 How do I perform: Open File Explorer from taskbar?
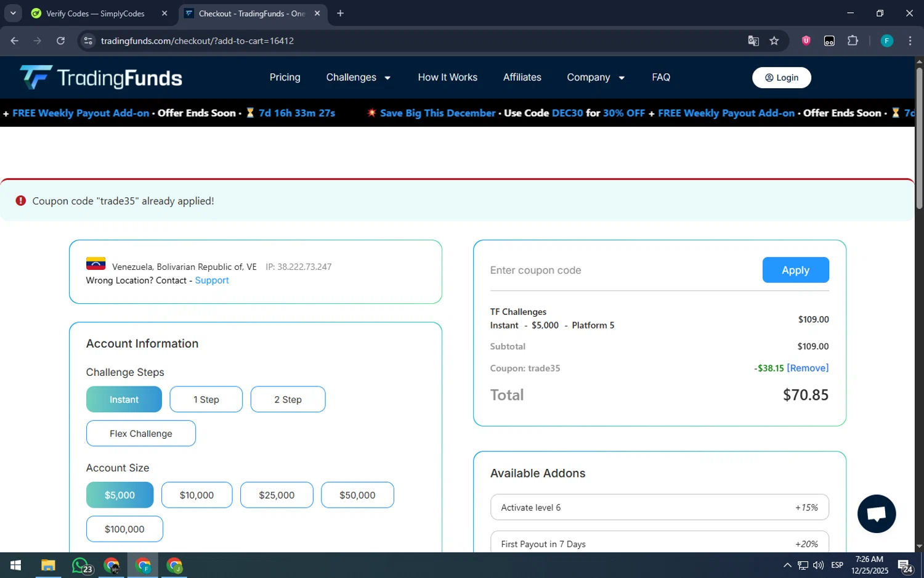[48, 565]
